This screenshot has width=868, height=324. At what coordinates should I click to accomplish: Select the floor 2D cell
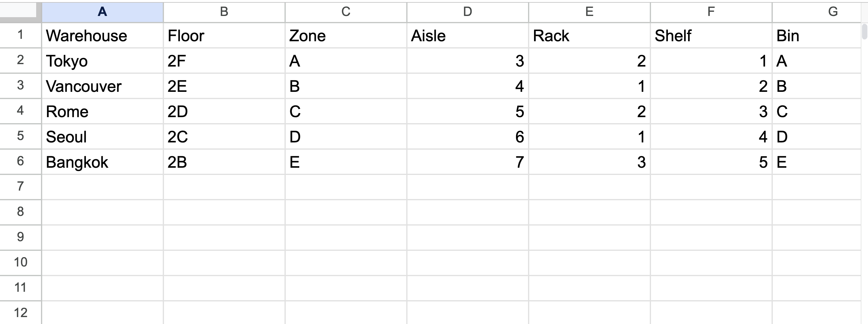224,111
